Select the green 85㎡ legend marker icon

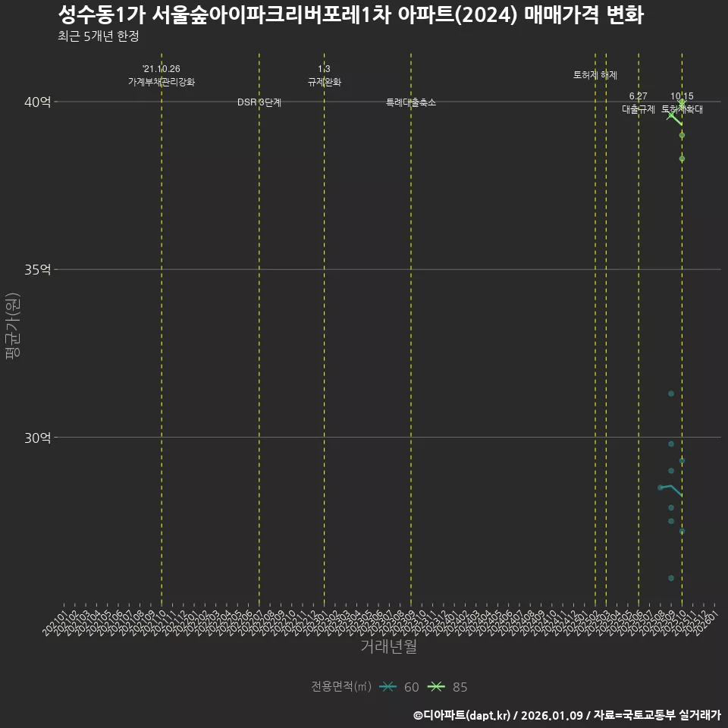coord(438,687)
